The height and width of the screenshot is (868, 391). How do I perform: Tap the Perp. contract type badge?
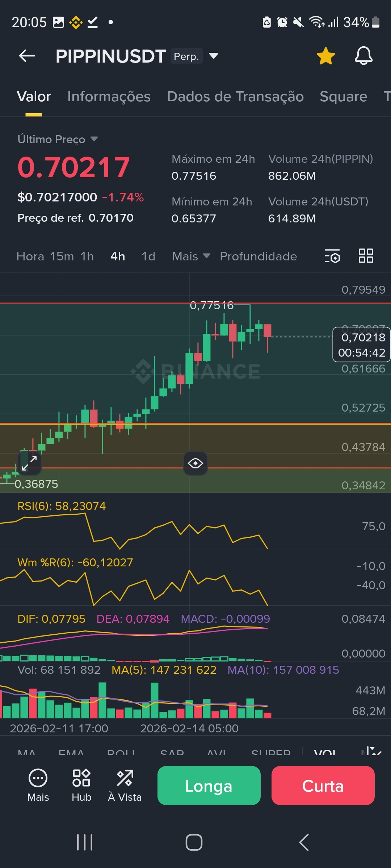pyautogui.click(x=186, y=56)
